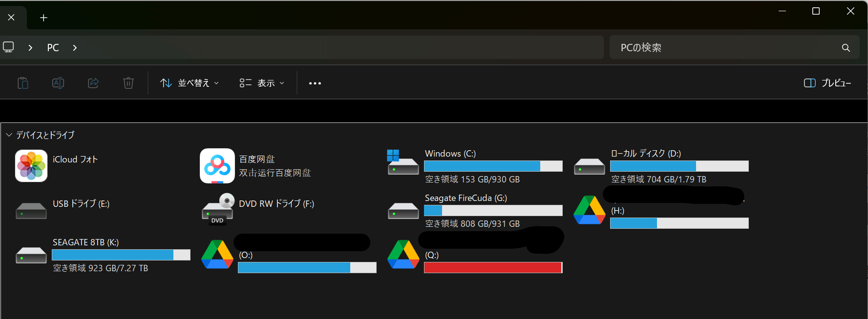
Task: Expand the chevron before PC in breadcrumb
Action: pos(30,48)
